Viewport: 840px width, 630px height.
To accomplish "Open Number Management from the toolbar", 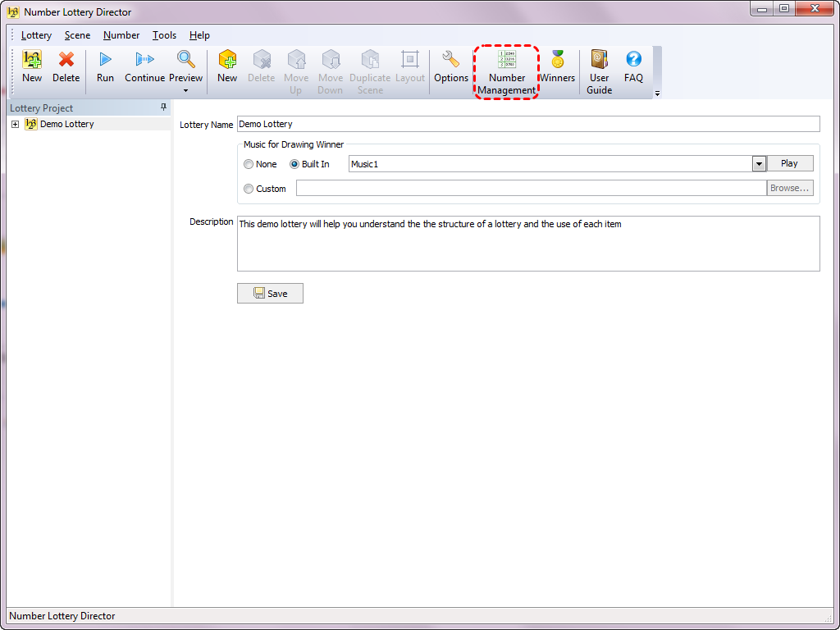I will (507, 60).
